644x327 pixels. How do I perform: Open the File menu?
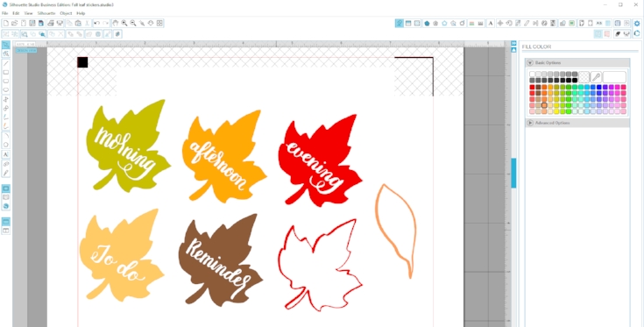coord(5,13)
